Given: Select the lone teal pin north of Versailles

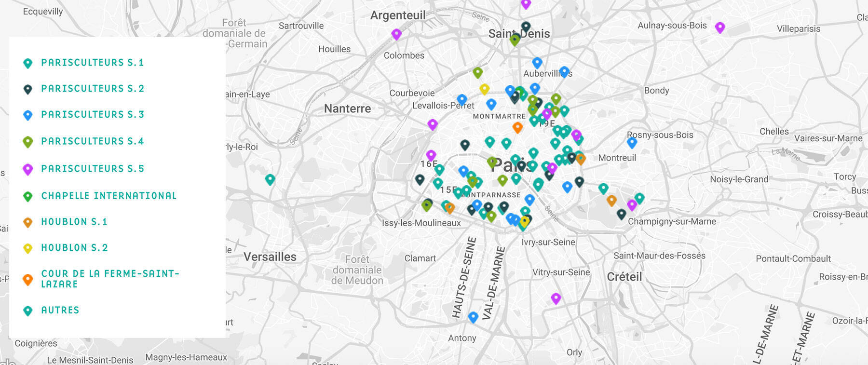Looking at the screenshot, I should [x=270, y=179].
